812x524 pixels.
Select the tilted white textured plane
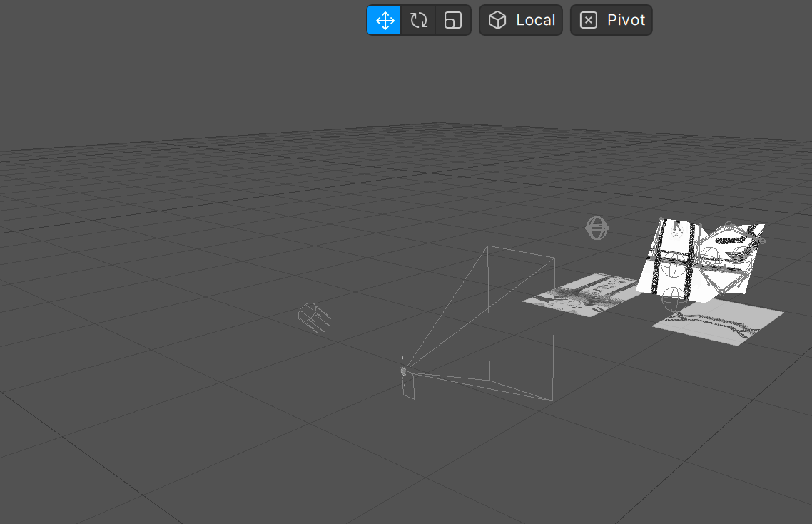coord(699,261)
